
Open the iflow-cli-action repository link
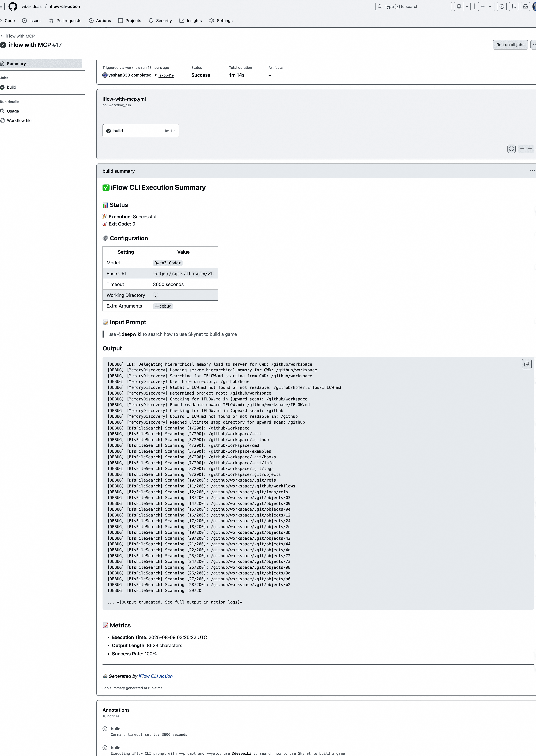click(x=65, y=7)
